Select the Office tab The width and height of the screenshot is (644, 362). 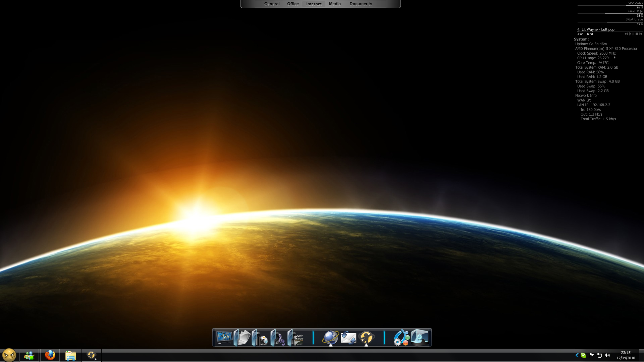[292, 4]
